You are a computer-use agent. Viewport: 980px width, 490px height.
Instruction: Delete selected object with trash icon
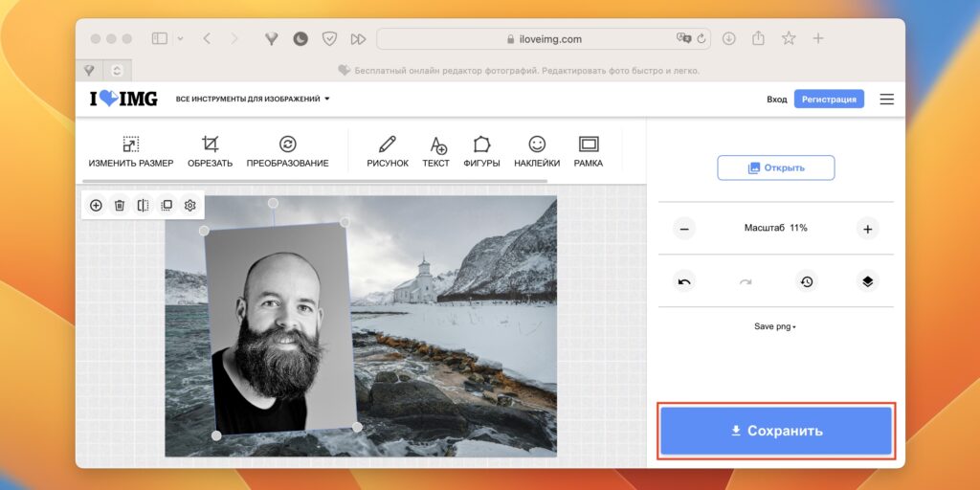pos(120,205)
